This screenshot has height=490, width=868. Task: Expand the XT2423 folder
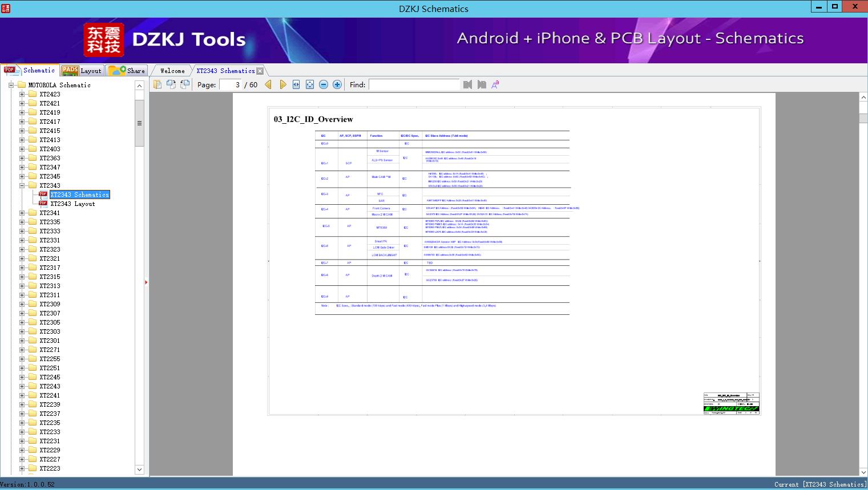[x=22, y=94]
